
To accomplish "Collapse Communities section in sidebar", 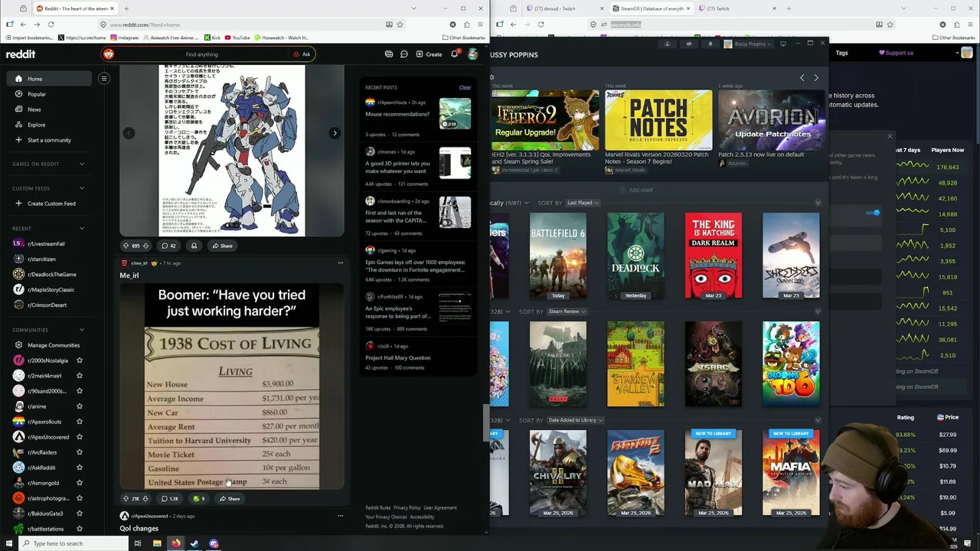I will [x=82, y=330].
